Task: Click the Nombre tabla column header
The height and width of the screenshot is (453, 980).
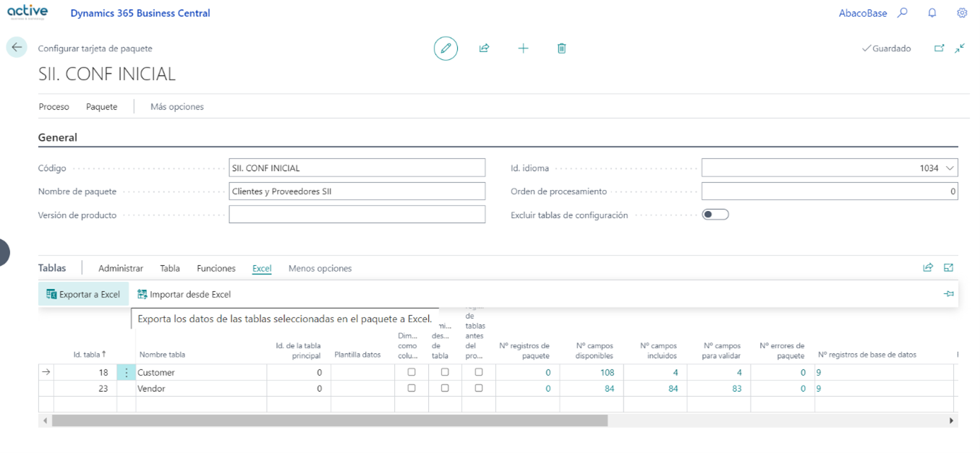Action: 162,355
